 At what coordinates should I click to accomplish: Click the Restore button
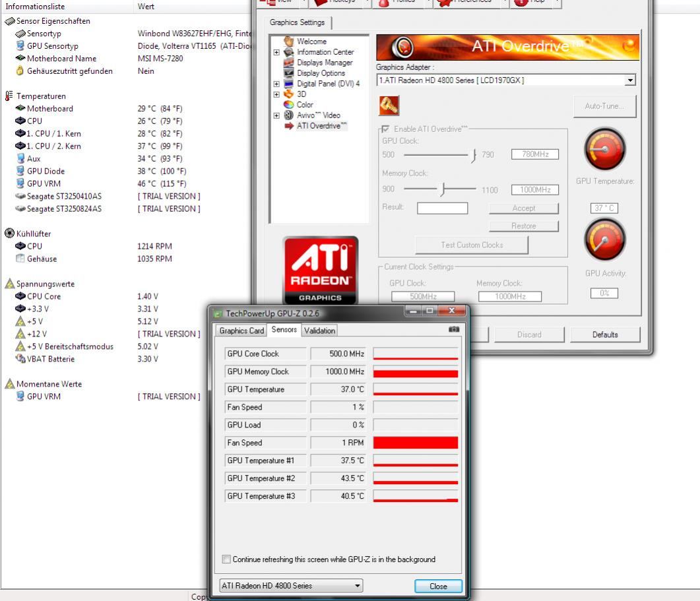coord(524,226)
